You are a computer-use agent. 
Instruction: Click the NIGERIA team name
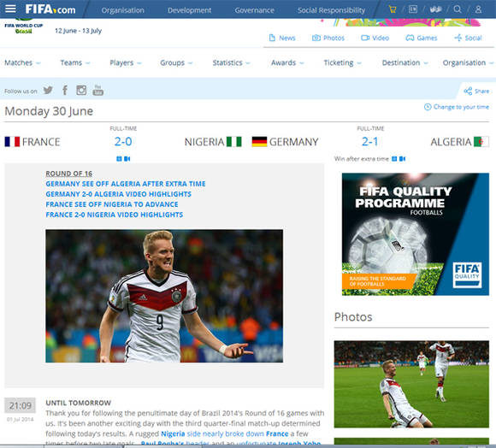(x=204, y=142)
